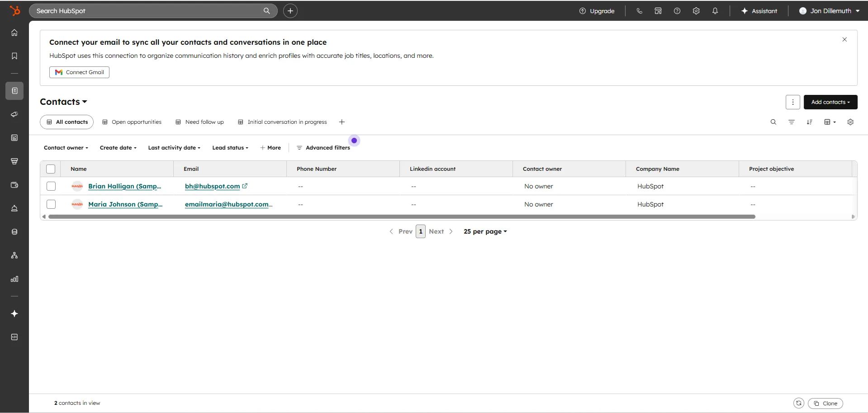Open view settings gear above the table

tap(850, 122)
